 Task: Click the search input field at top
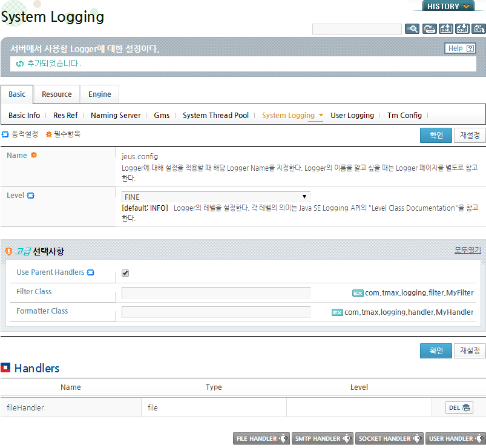(x=357, y=29)
